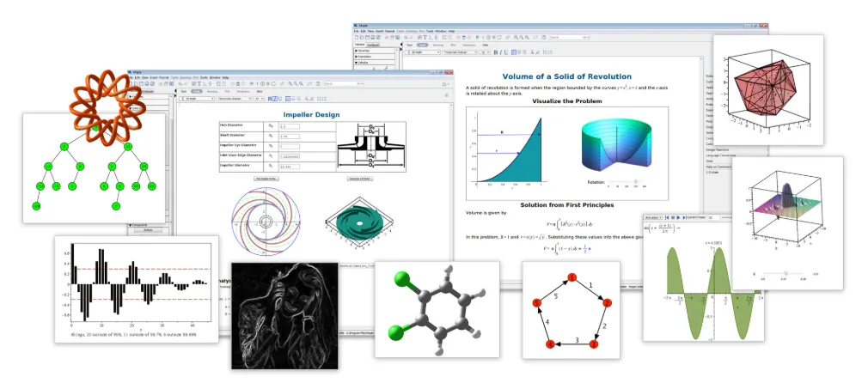868x389 pixels.
Task: Select Integer Functions entry in context menu
Action: (718, 149)
